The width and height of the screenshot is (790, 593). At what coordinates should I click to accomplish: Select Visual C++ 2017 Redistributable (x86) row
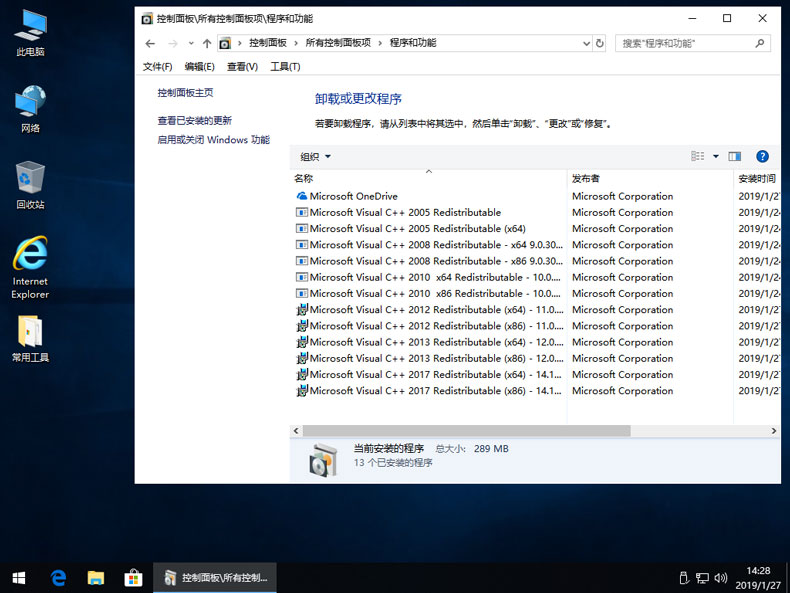pos(537,390)
